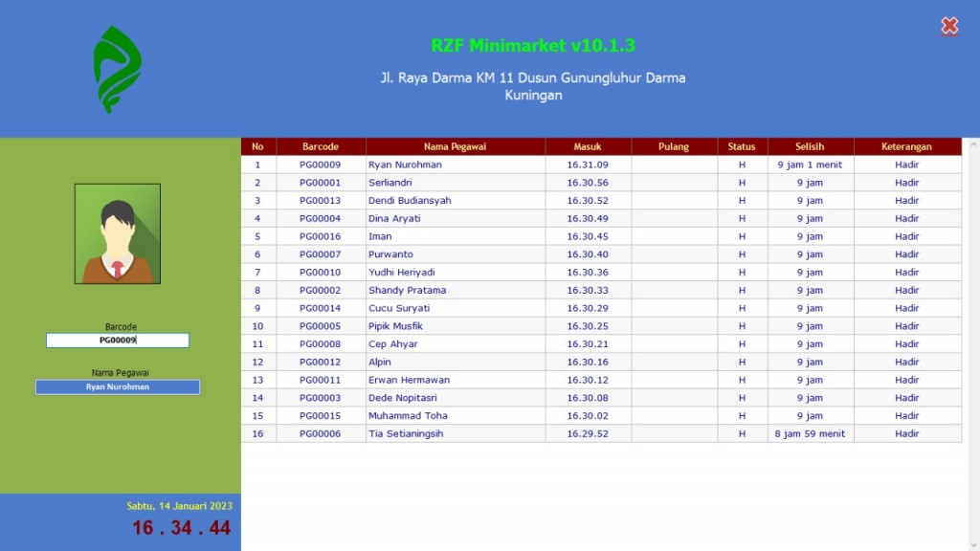Screen dimensions: 980x551
Task: Click barcode cell PG00001
Action: 320,183
